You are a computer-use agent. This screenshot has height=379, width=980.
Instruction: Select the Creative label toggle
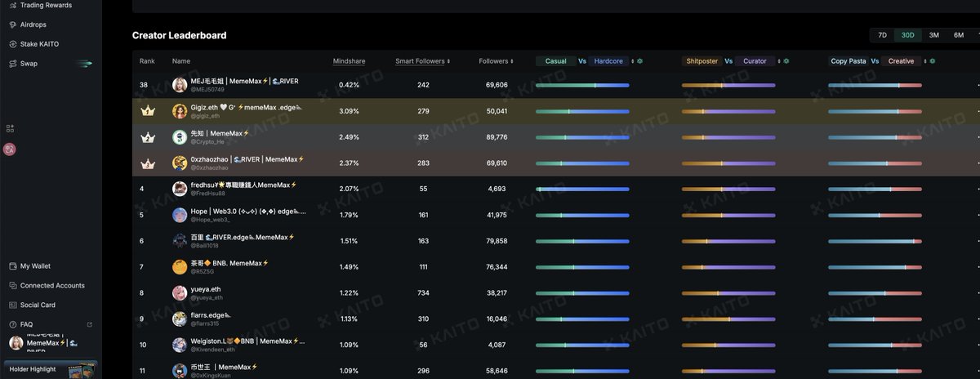pyautogui.click(x=901, y=61)
